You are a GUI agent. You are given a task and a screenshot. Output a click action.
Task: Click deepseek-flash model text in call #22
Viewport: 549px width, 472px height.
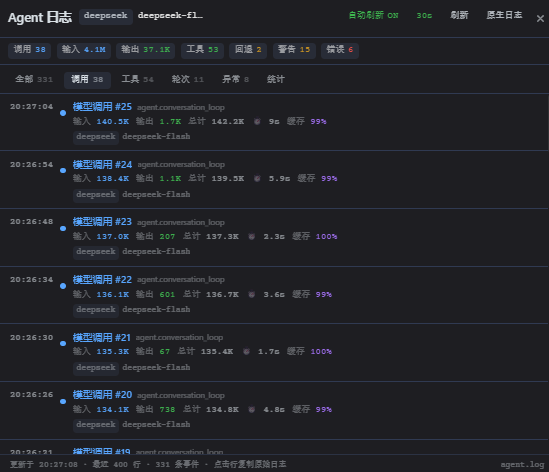pos(156,310)
